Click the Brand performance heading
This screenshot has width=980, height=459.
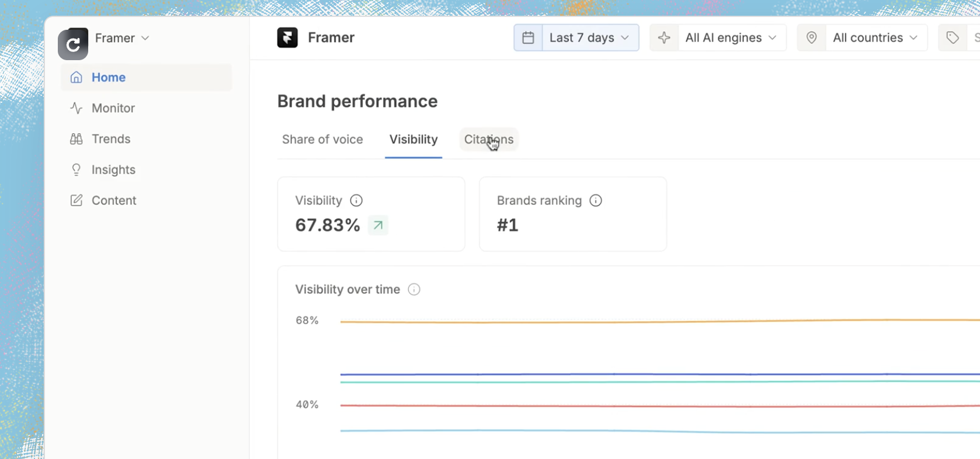click(x=357, y=101)
